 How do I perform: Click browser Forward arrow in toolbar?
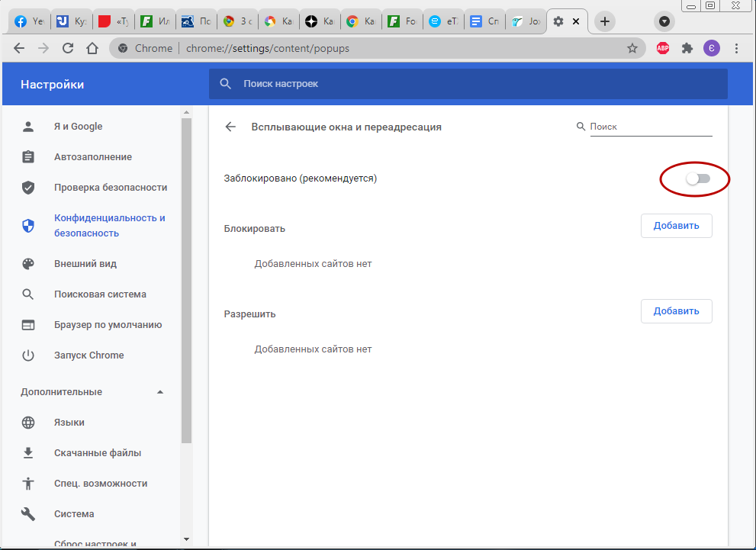pyautogui.click(x=43, y=48)
